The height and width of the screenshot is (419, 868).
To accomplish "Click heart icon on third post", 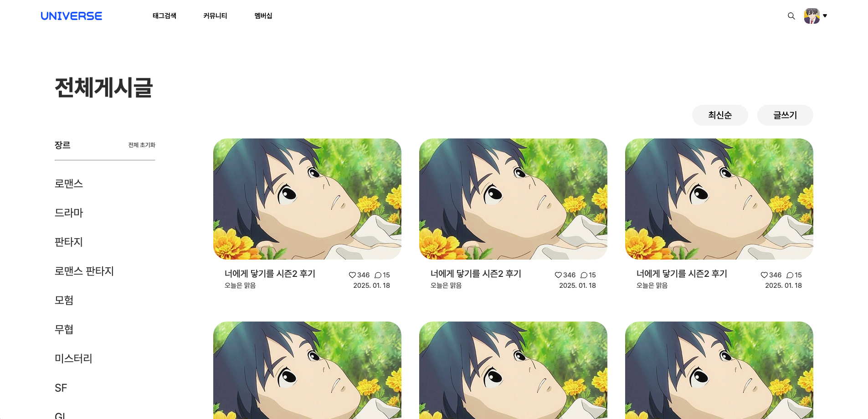I will coord(764,275).
